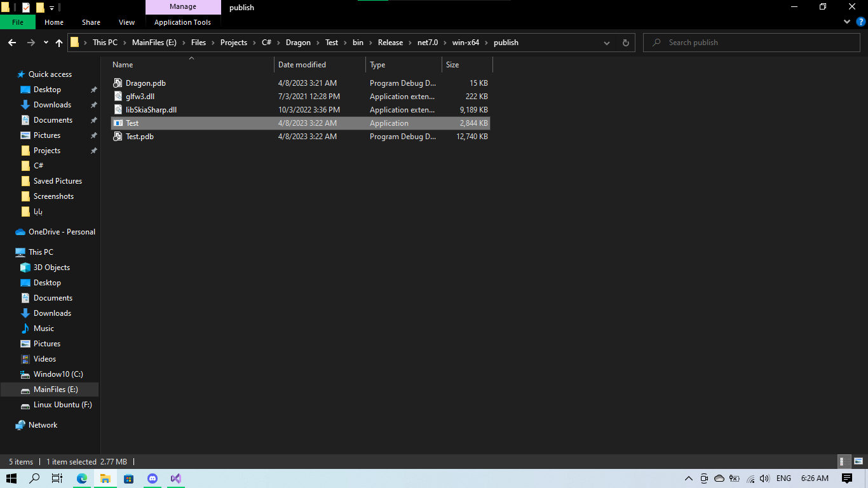Open Windows Start menu
The image size is (868, 488).
(x=11, y=478)
